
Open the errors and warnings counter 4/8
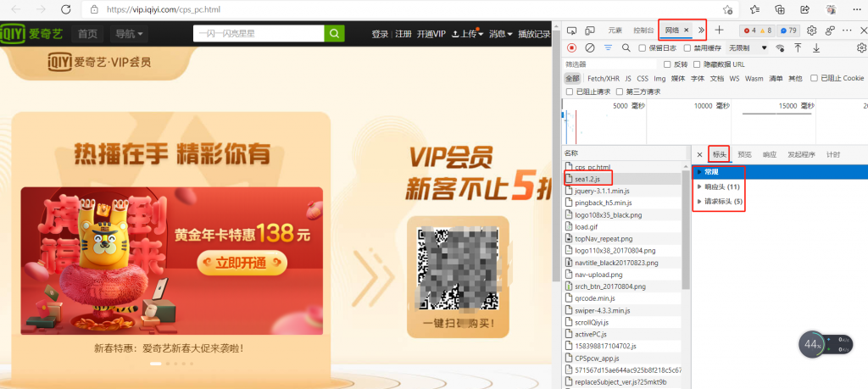[757, 31]
